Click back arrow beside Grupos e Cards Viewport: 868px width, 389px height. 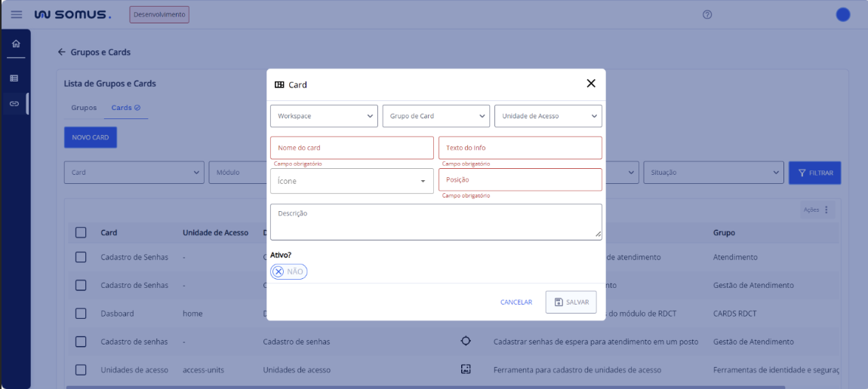pos(62,53)
